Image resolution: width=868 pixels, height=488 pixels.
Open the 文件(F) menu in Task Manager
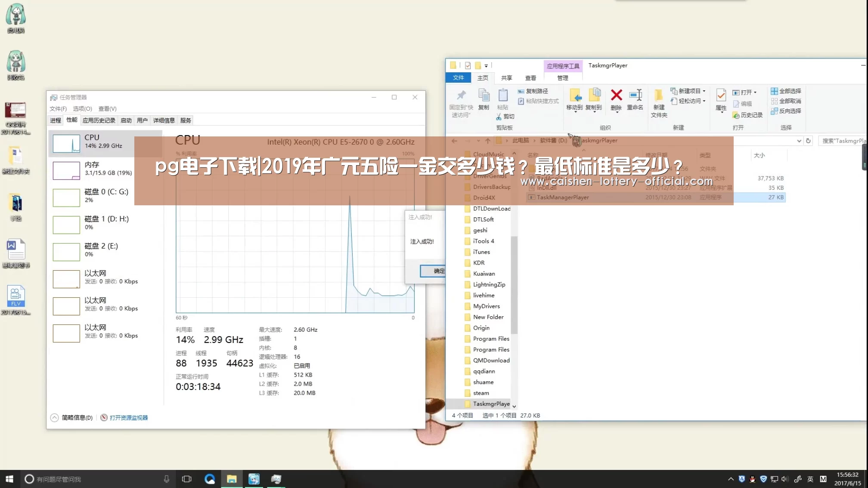(x=58, y=109)
